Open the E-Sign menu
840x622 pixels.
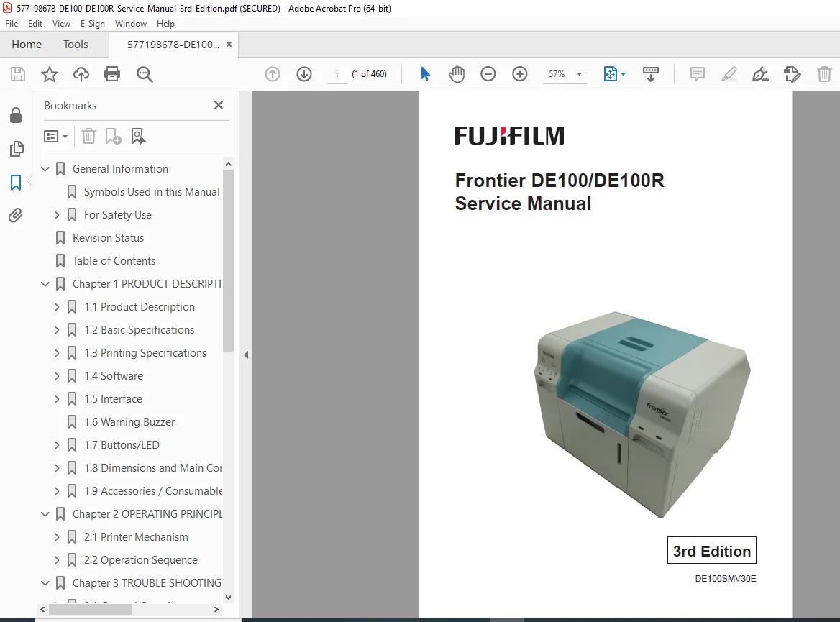coord(93,24)
